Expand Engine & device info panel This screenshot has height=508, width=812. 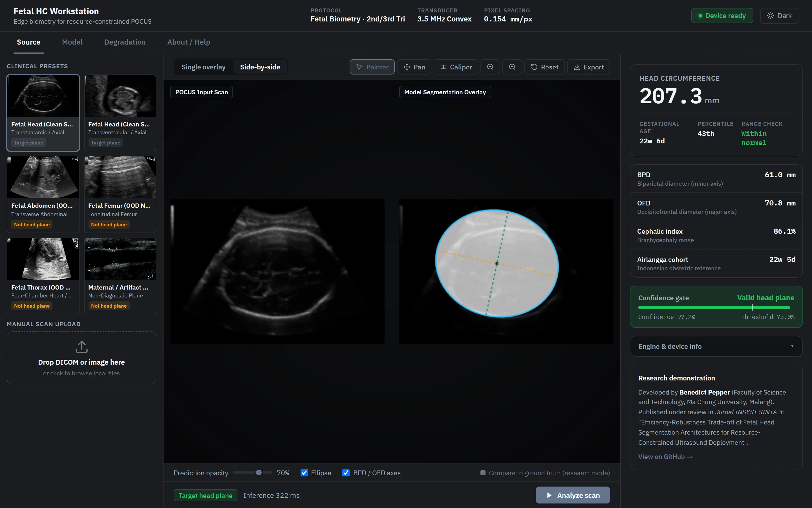point(716,346)
